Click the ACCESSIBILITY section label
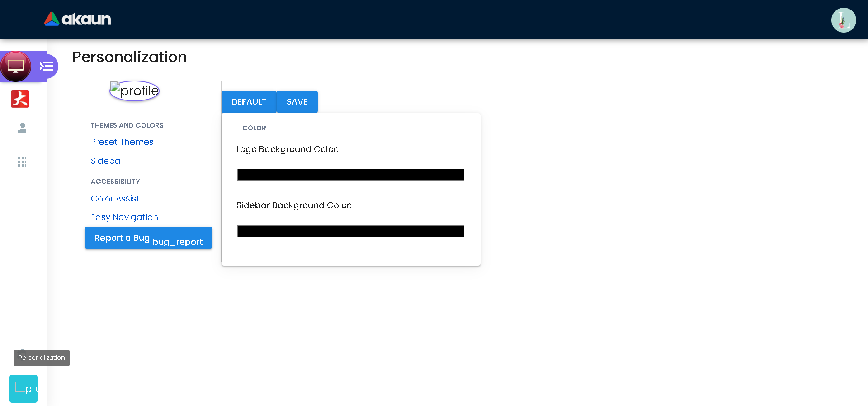This screenshot has height=406, width=868. [115, 182]
